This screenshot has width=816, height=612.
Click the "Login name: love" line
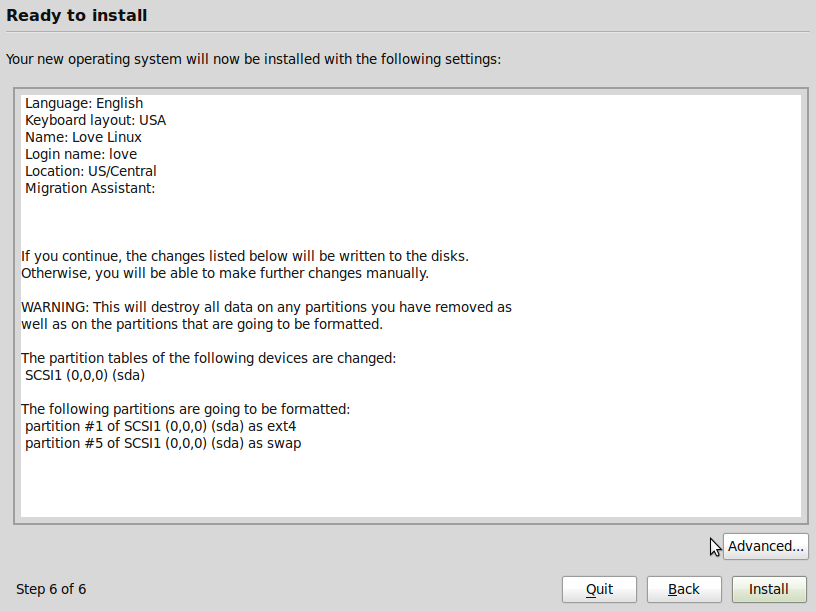point(81,154)
